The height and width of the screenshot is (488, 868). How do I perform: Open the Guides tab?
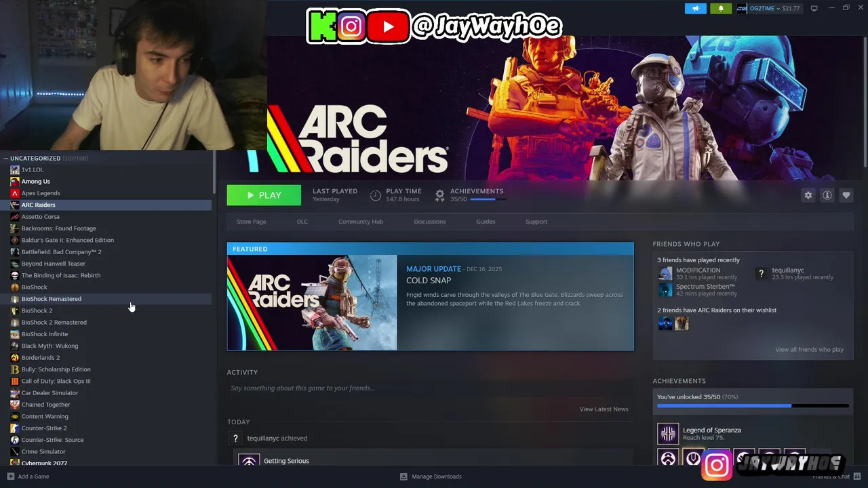(x=486, y=222)
